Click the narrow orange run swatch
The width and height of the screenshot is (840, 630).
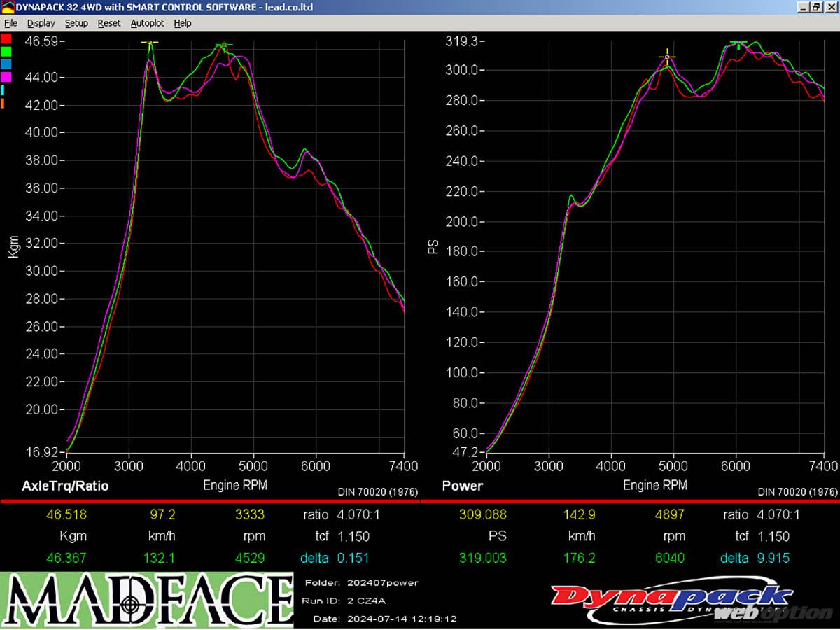(3, 103)
